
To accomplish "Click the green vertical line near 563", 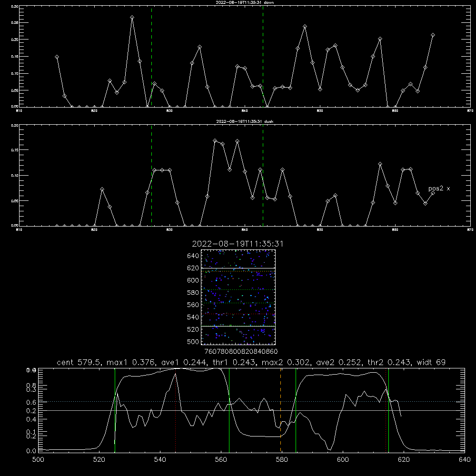I will point(229,410).
